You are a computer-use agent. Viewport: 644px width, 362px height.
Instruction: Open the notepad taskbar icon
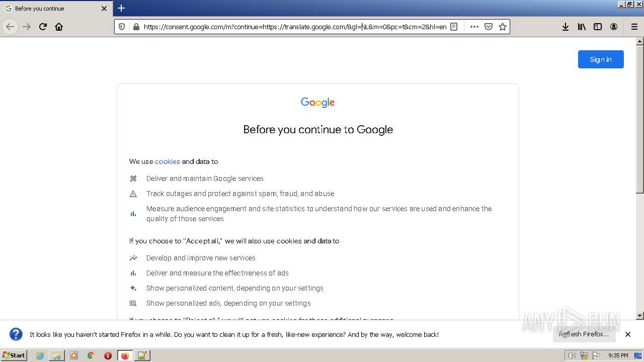click(x=142, y=355)
